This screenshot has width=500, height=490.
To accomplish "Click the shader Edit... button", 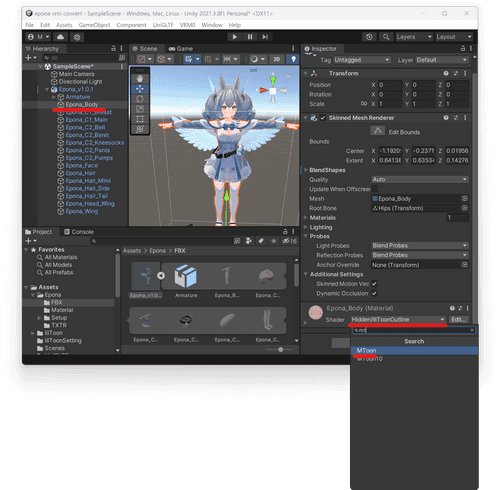I will coord(458,319).
